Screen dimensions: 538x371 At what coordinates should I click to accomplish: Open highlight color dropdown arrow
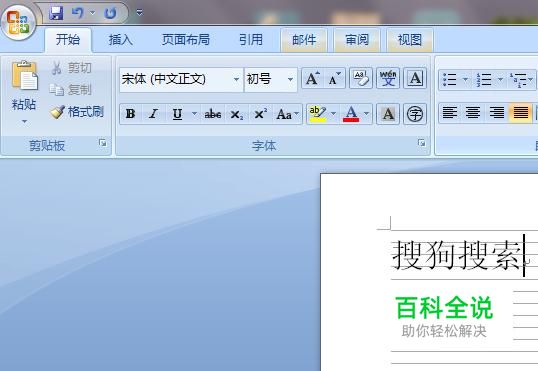coord(333,114)
